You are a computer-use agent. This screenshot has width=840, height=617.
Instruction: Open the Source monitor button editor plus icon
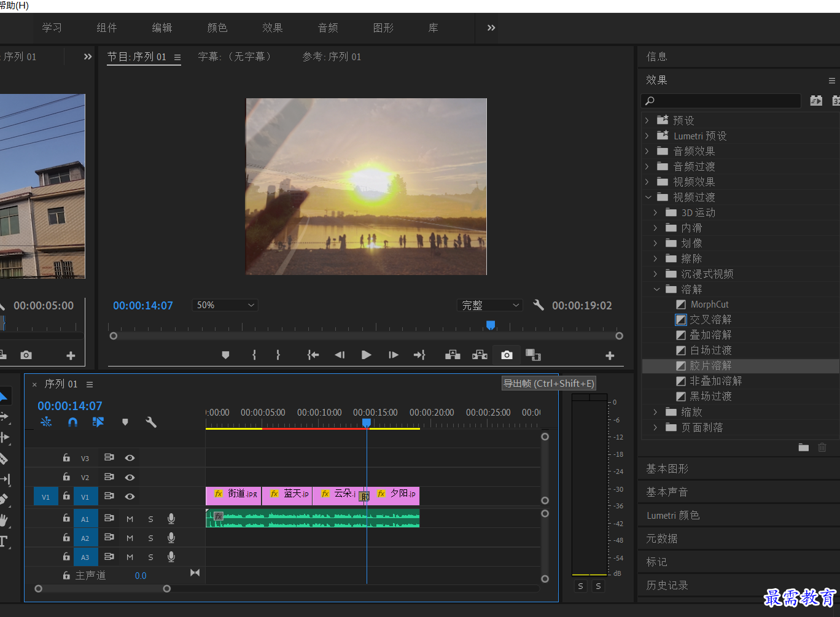(x=71, y=355)
